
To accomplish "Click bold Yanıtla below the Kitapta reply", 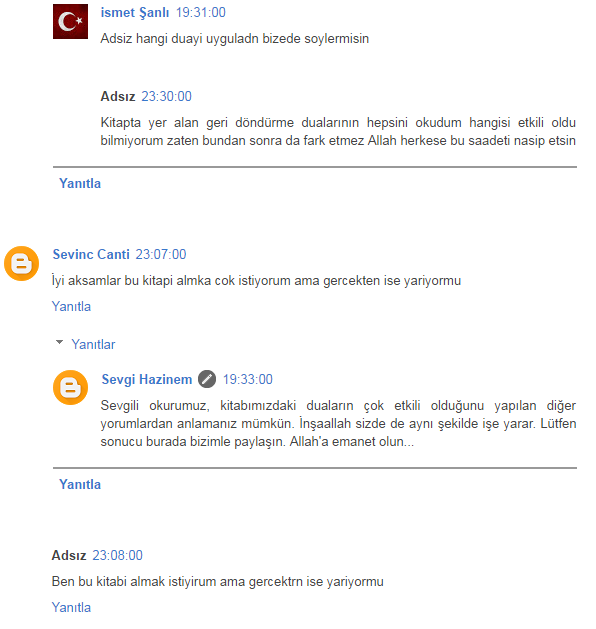I will coord(80,183).
